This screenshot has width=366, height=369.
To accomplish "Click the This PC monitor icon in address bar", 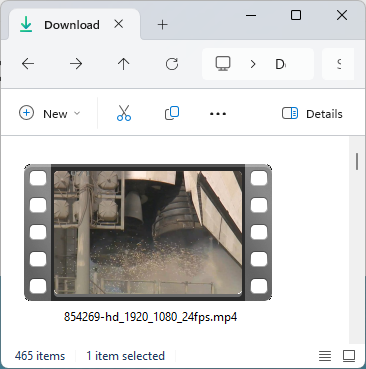I will pos(223,64).
